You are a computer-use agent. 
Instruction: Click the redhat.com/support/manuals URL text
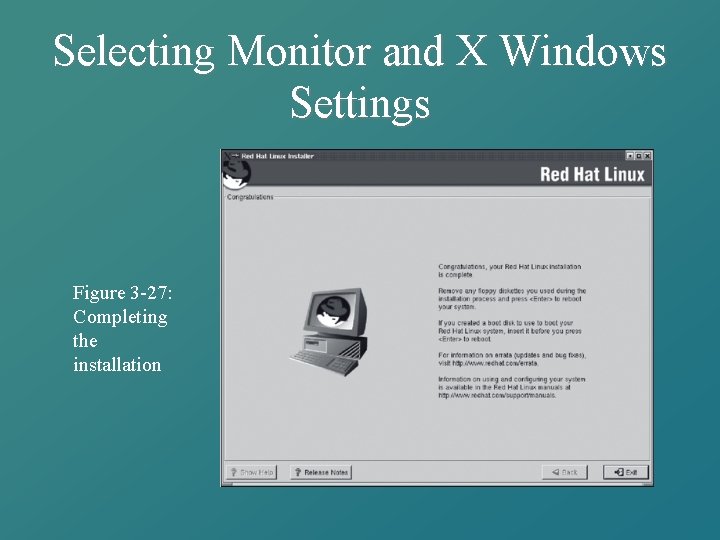[497, 395]
